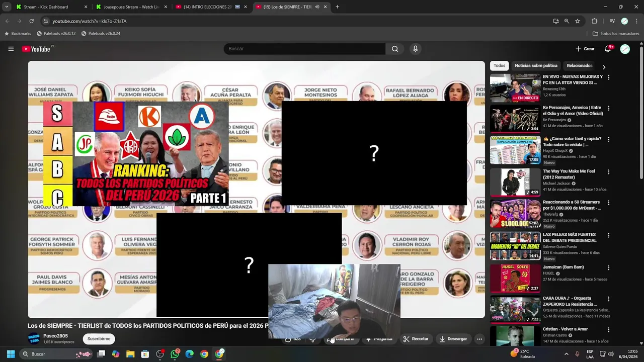Open the Chrome profile avatar in toolbar
This screenshot has width=644, height=362.
point(624,21)
